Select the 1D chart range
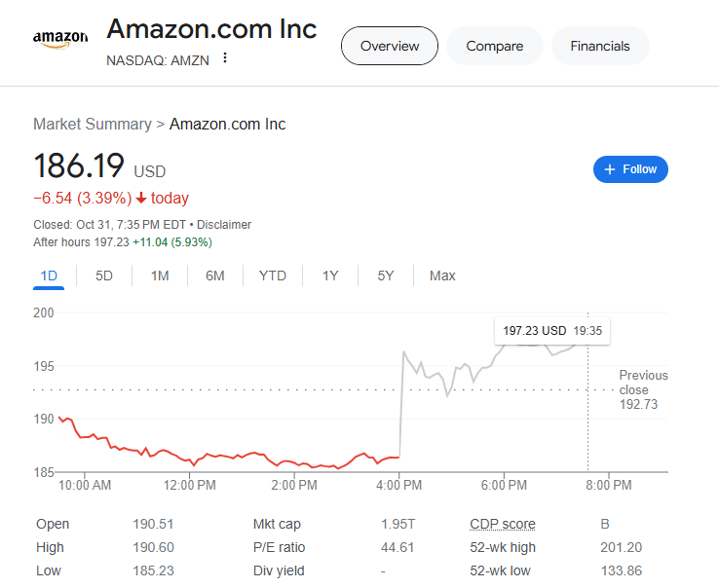This screenshot has height=588, width=719. [49, 276]
